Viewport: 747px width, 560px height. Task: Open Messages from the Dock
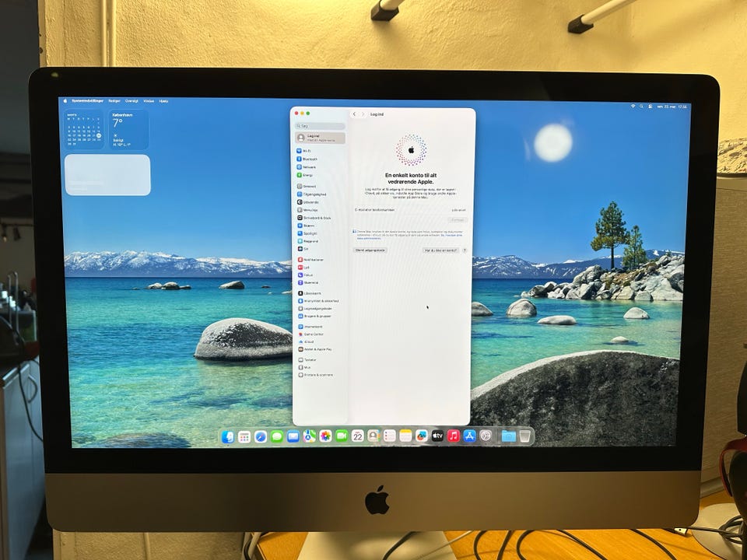coord(277,436)
